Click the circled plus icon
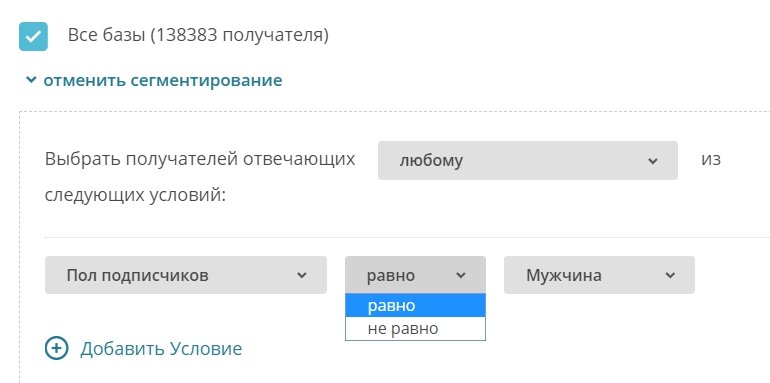The height and width of the screenshot is (383, 770). coord(56,348)
